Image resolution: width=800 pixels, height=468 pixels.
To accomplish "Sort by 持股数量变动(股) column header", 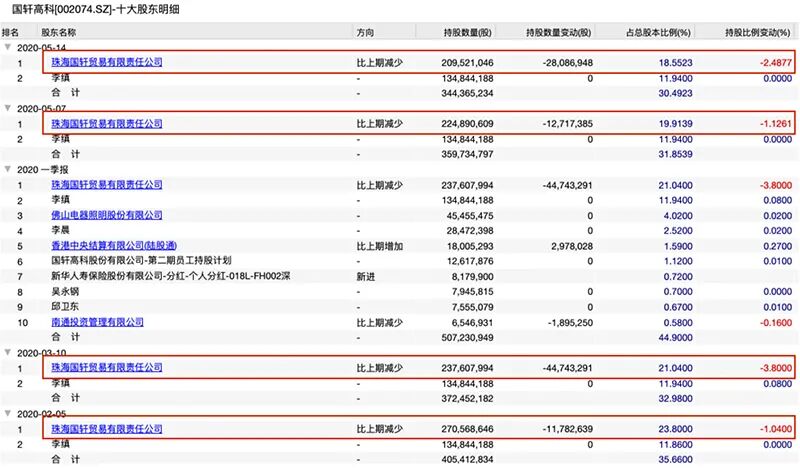I will pos(559,32).
